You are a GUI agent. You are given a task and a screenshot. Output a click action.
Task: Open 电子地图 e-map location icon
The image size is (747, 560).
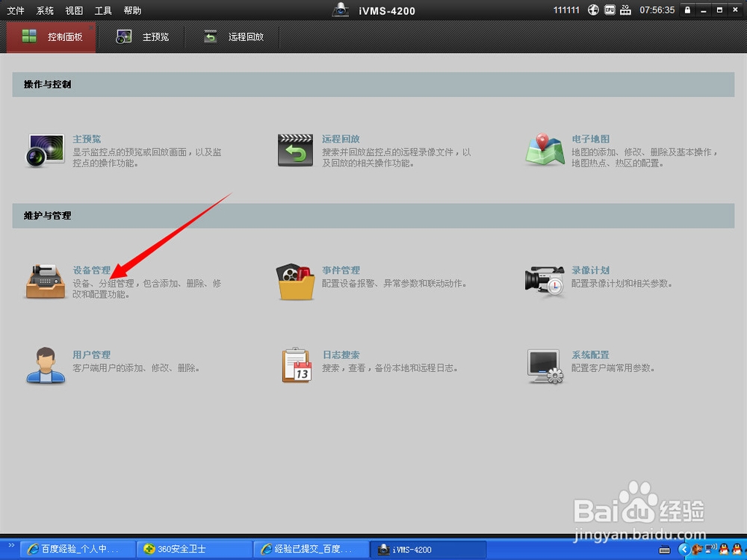pyautogui.click(x=544, y=149)
